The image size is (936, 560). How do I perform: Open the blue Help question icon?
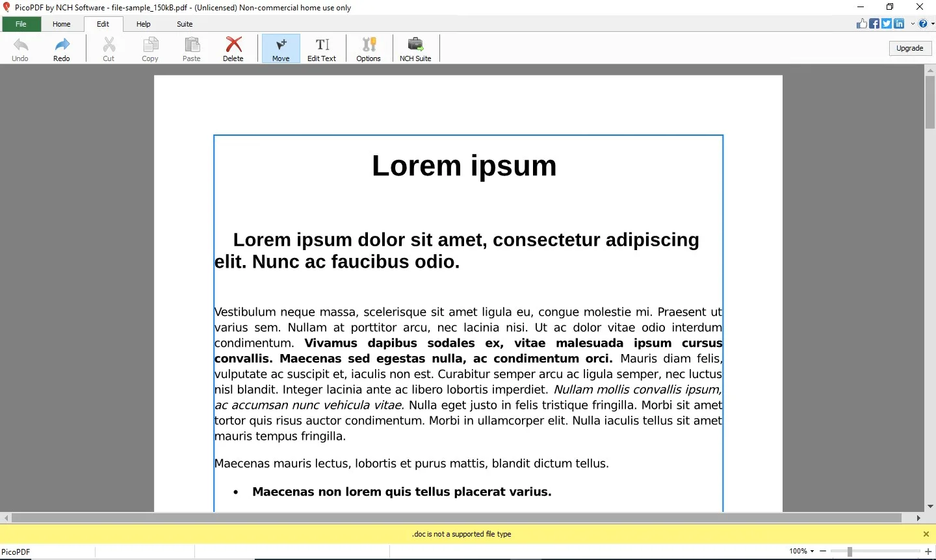click(923, 23)
